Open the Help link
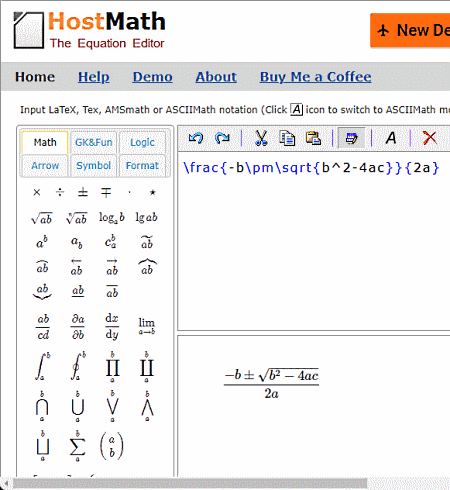450x490 pixels. 94,77
